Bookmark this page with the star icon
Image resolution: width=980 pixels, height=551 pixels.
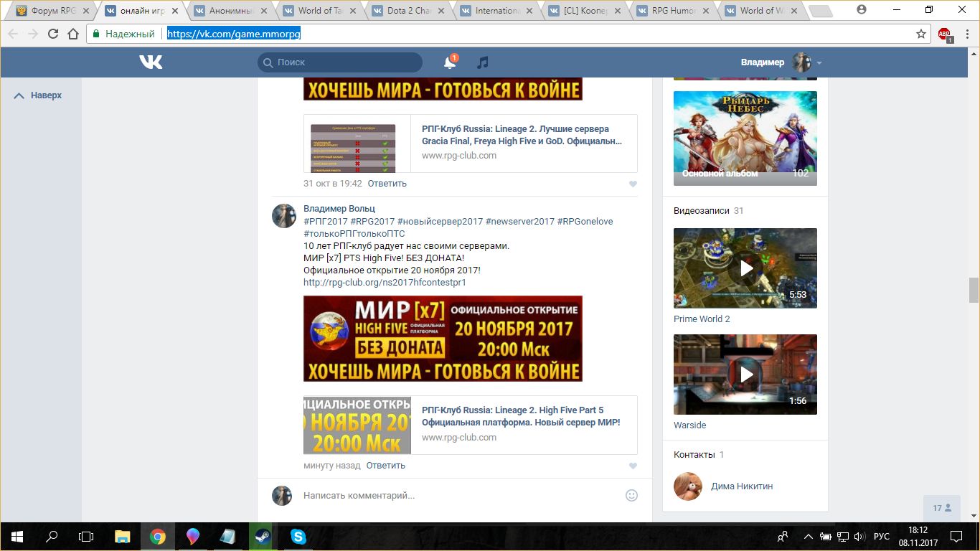[921, 34]
